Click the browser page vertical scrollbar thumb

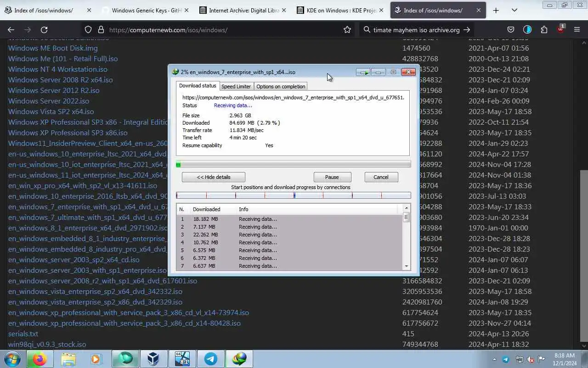pos(584,257)
